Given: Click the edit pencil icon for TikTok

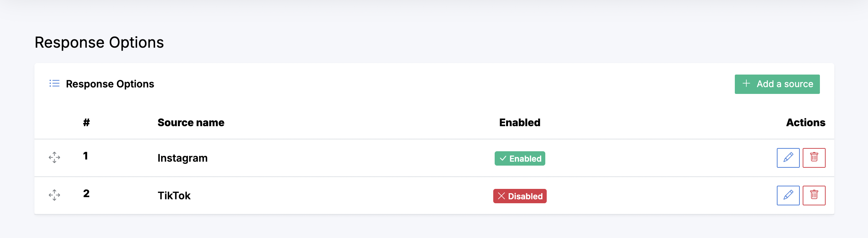Looking at the screenshot, I should pos(788,195).
